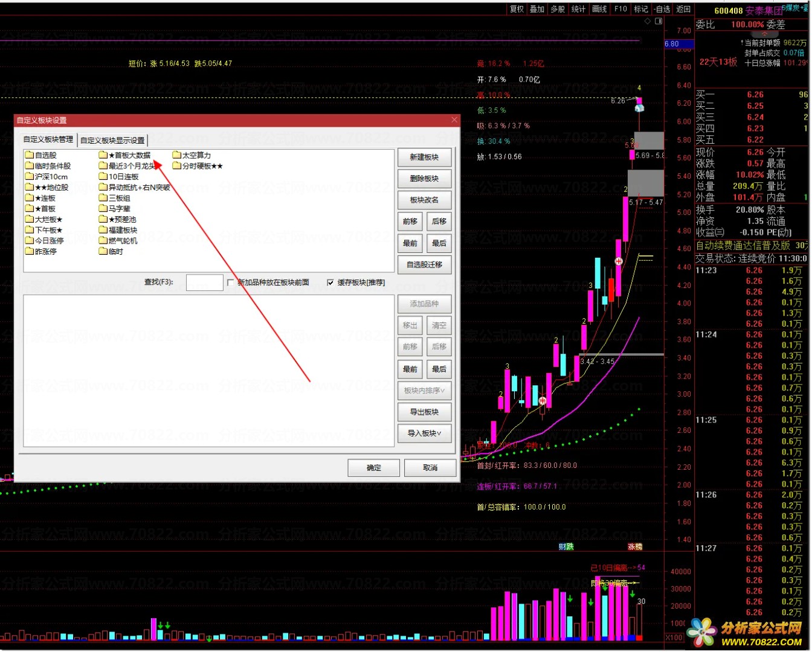Close the 自定义板块设置 dialog

[454, 120]
